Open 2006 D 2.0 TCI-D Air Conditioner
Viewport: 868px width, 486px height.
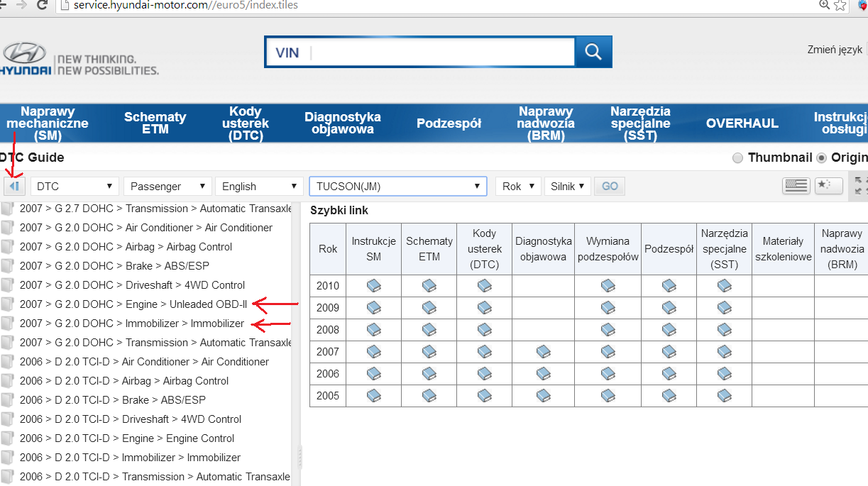click(144, 361)
